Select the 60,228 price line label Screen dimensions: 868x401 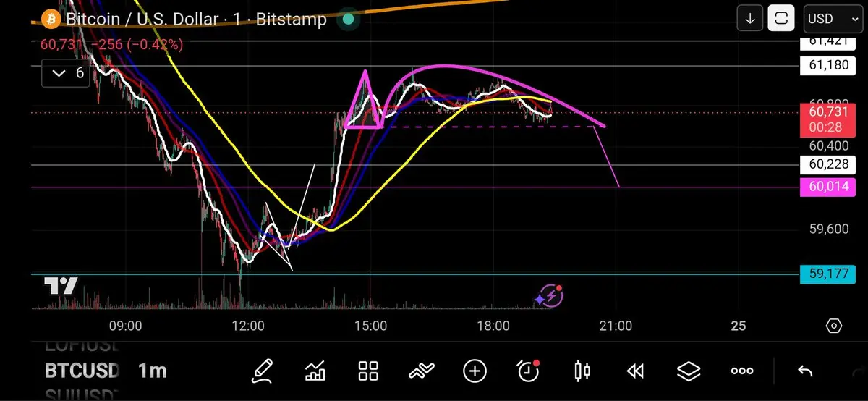click(827, 165)
